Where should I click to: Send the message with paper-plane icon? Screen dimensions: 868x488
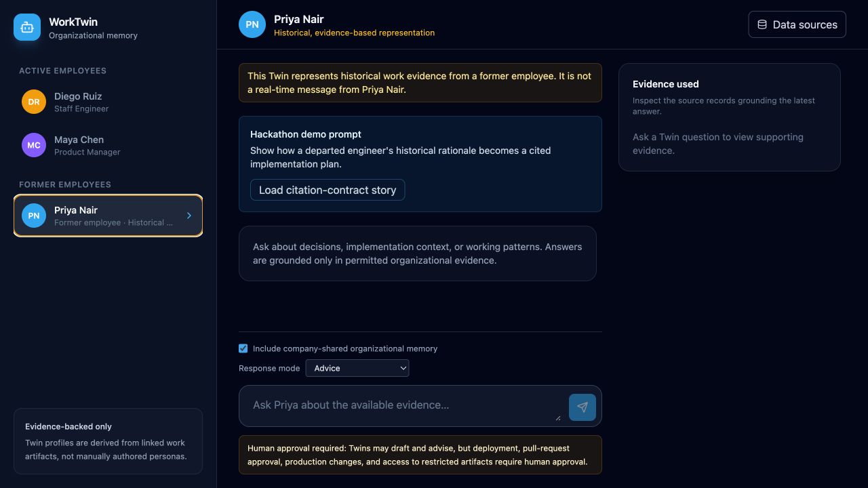click(583, 407)
